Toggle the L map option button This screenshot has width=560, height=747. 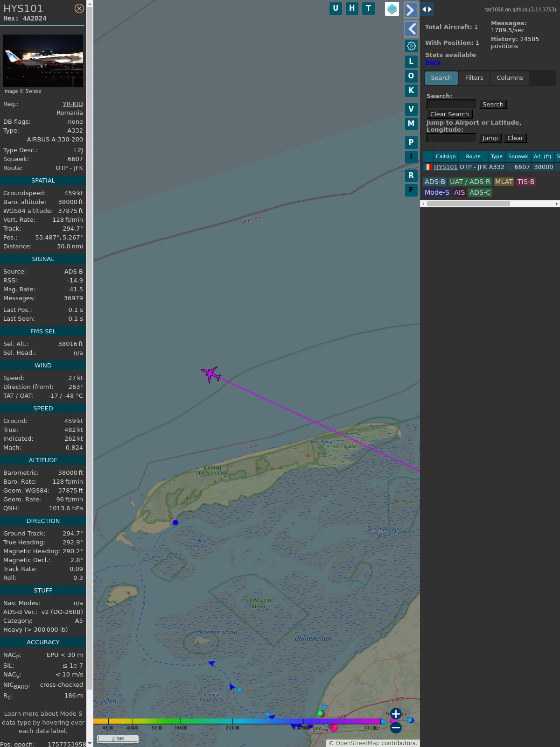[411, 62]
